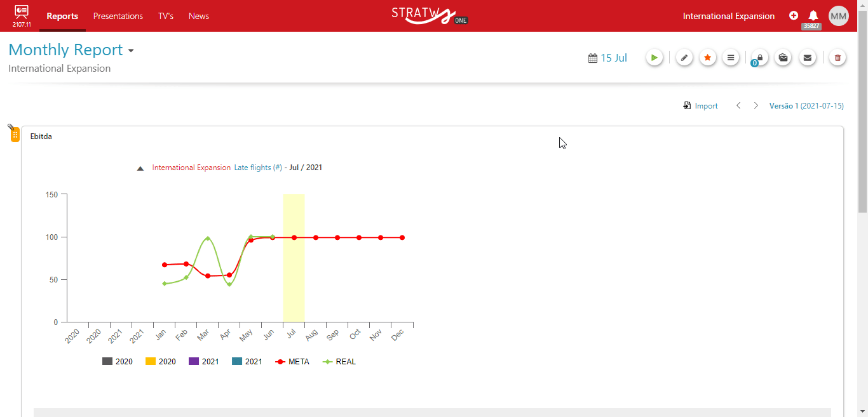This screenshot has height=417, width=868.
Task: Open the Reports tab
Action: point(62,16)
